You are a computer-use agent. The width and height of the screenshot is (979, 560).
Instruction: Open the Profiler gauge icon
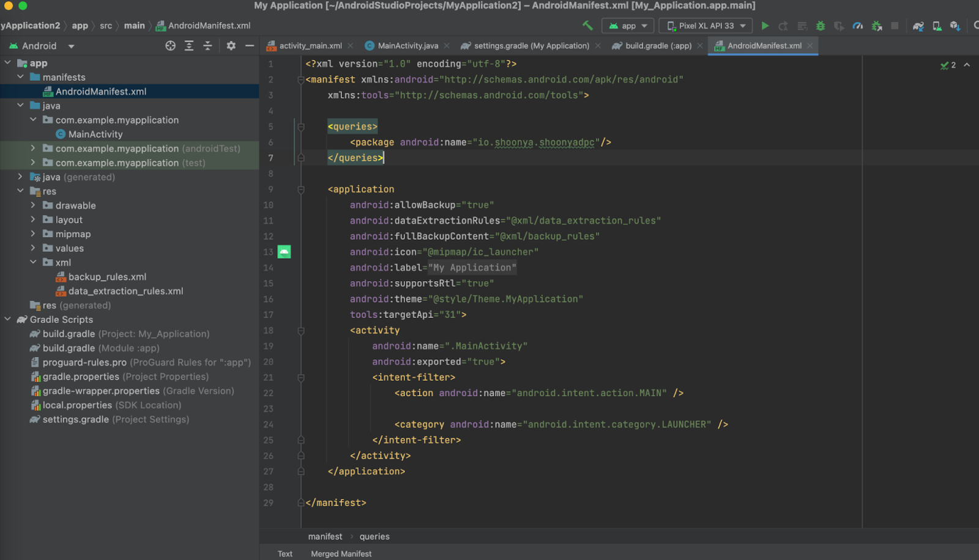pyautogui.click(x=858, y=26)
